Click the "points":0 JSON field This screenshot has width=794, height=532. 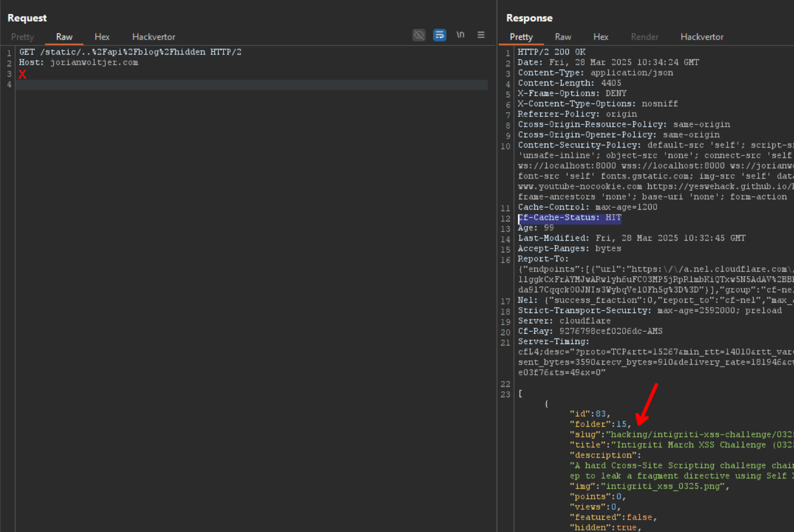click(x=598, y=497)
